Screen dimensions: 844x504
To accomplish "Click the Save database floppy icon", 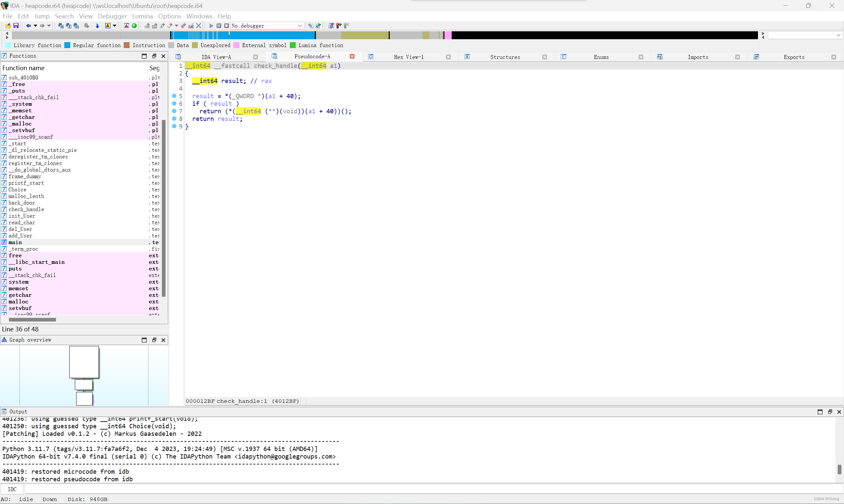I will point(15,26).
